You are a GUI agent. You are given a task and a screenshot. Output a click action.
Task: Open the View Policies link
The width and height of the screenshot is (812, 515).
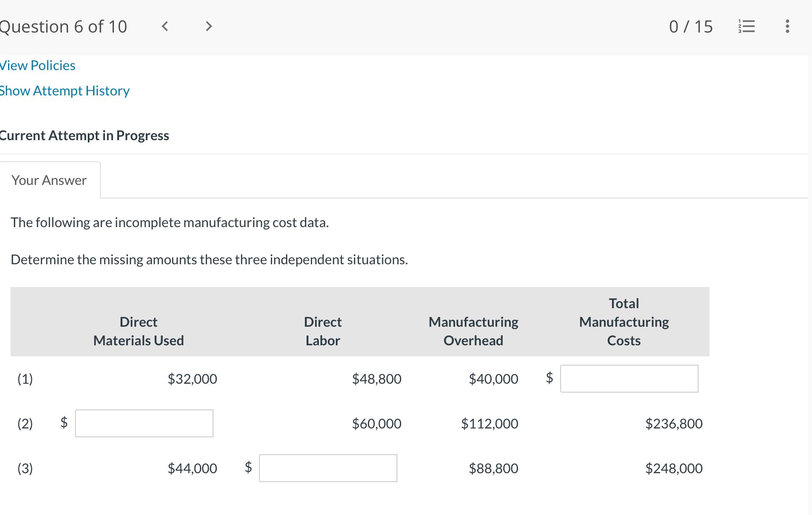[x=38, y=65]
